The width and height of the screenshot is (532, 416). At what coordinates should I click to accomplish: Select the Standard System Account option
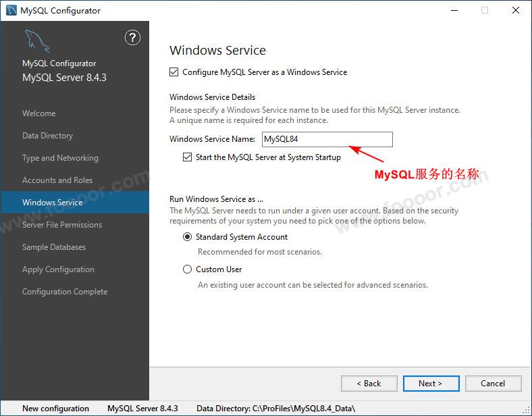pos(188,237)
